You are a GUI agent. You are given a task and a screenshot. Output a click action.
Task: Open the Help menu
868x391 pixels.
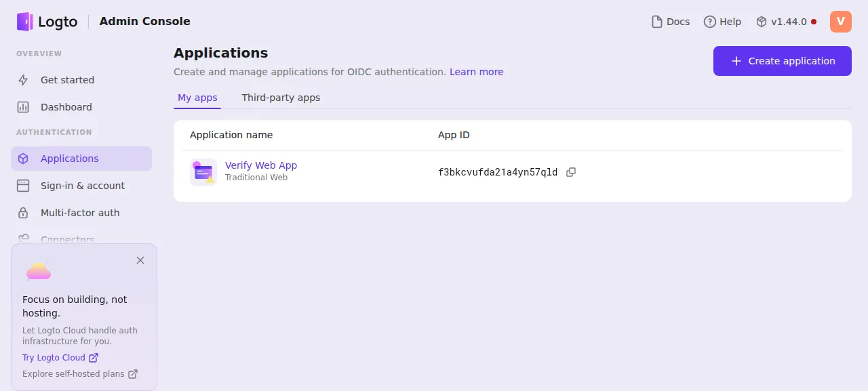tap(723, 22)
